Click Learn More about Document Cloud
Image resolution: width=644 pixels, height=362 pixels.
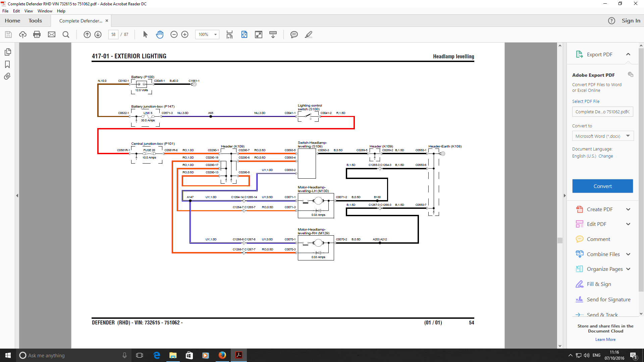click(x=605, y=340)
